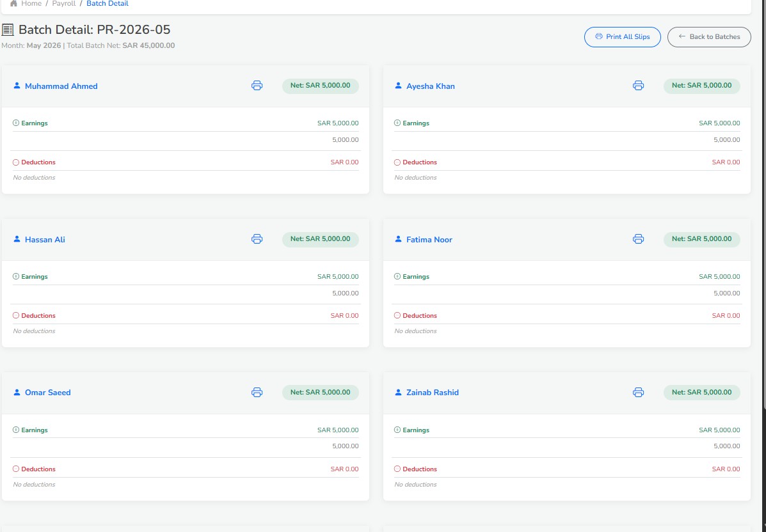Click the person icon beside Omar Saeed
The width and height of the screenshot is (766, 532).
[17, 393]
